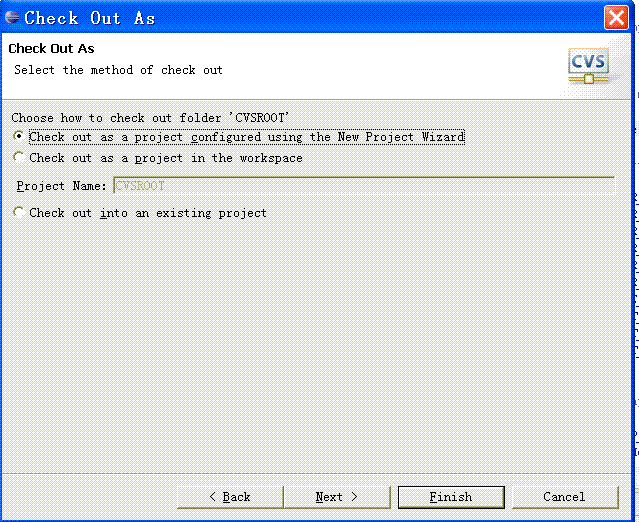The width and height of the screenshot is (639, 522).
Task: Click the bold 'Check Out As' page heading
Action: pos(51,48)
